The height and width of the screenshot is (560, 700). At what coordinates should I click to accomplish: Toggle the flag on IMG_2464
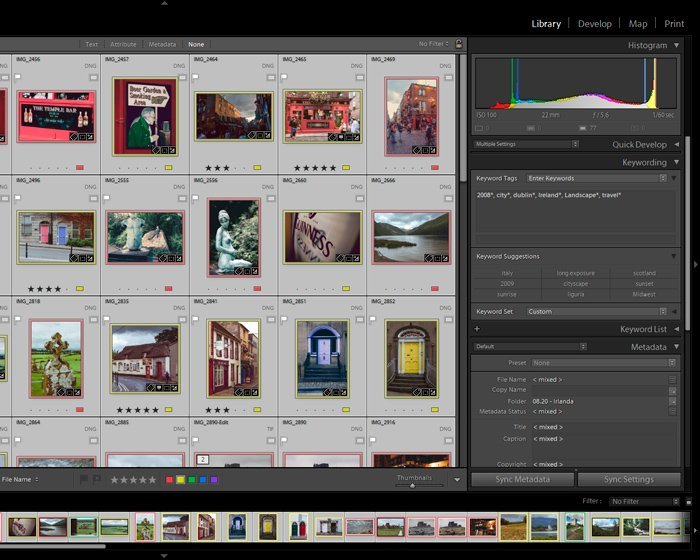coord(196,77)
